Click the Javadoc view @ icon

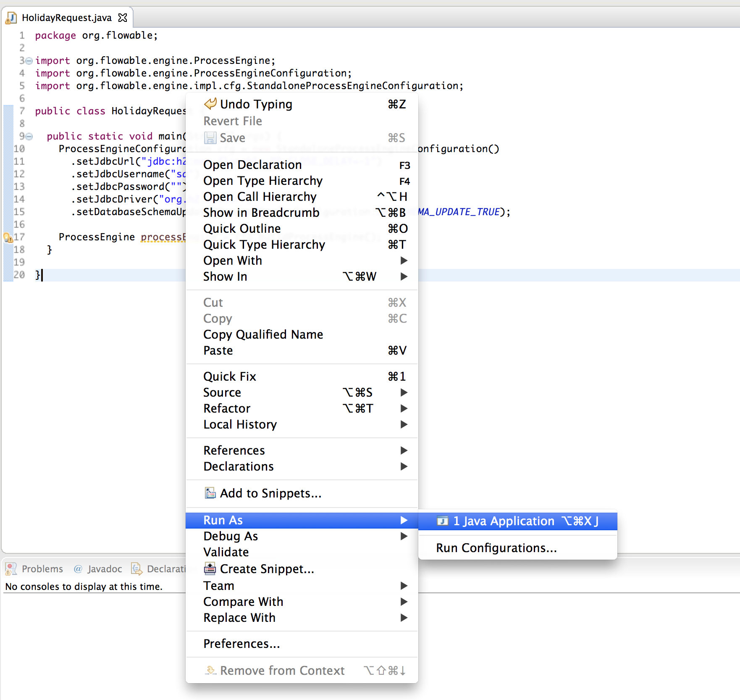click(78, 569)
